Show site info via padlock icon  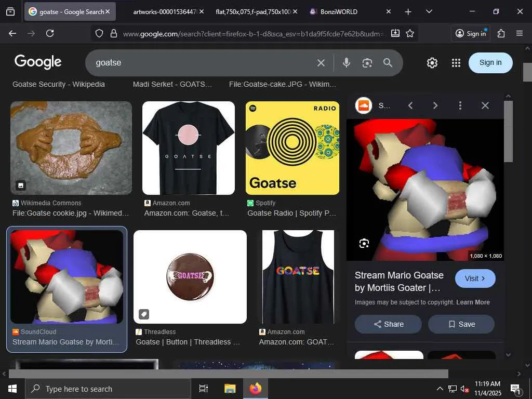114,33
